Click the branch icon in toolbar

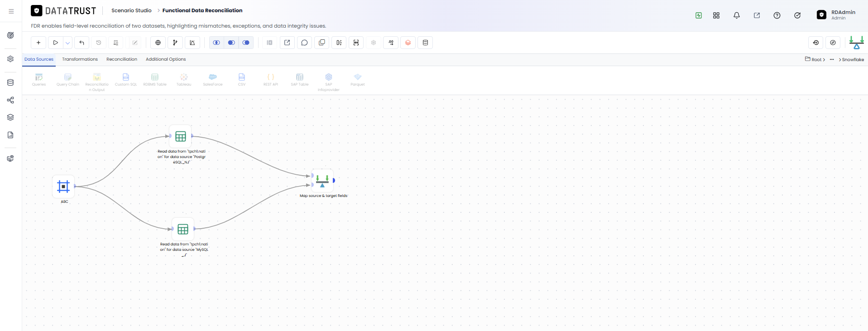[175, 43]
